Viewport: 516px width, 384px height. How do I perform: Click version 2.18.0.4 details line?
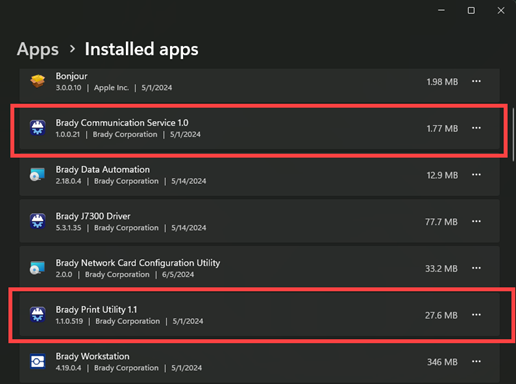[131, 181]
